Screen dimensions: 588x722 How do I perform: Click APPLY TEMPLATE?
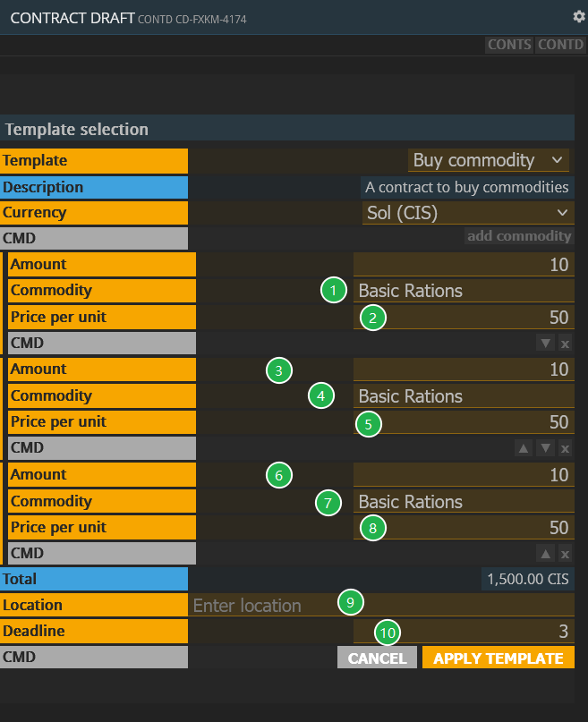[x=498, y=658]
